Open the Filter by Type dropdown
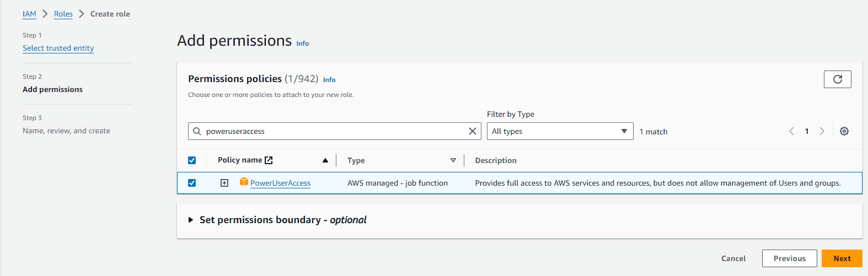 pos(560,131)
